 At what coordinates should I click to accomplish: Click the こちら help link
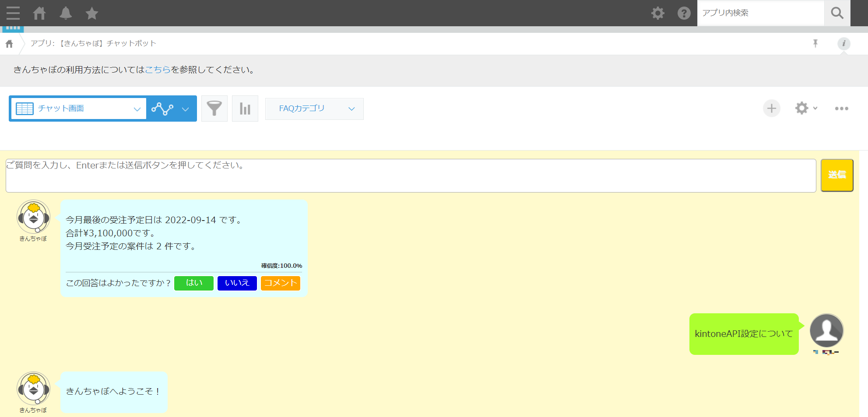(x=158, y=70)
